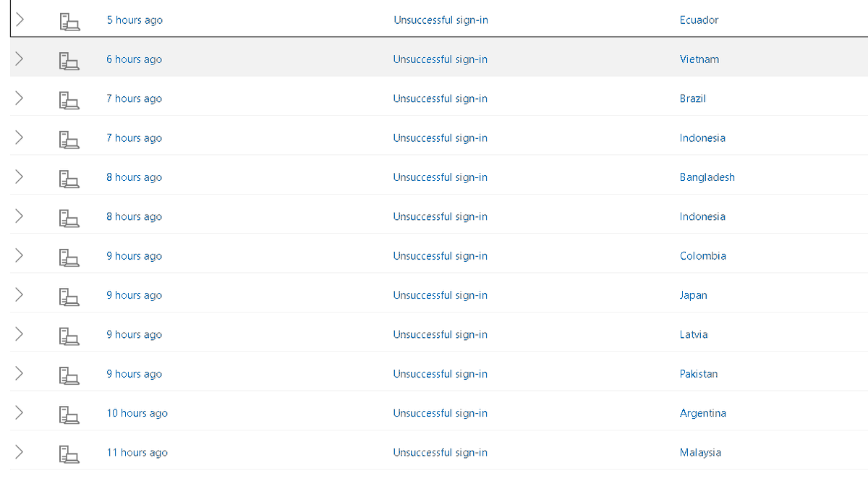Select '7 hours ago' in the Indonesia row
Viewport: 868px width, 484px height.
click(135, 137)
